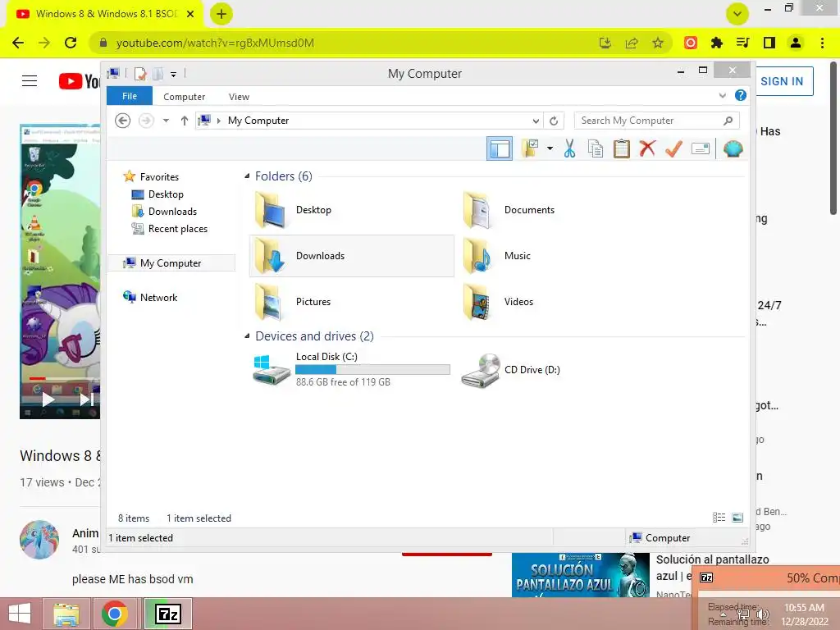The width and height of the screenshot is (840, 630).
Task: Click the Classic Shell seashell settings icon
Action: pos(733,148)
